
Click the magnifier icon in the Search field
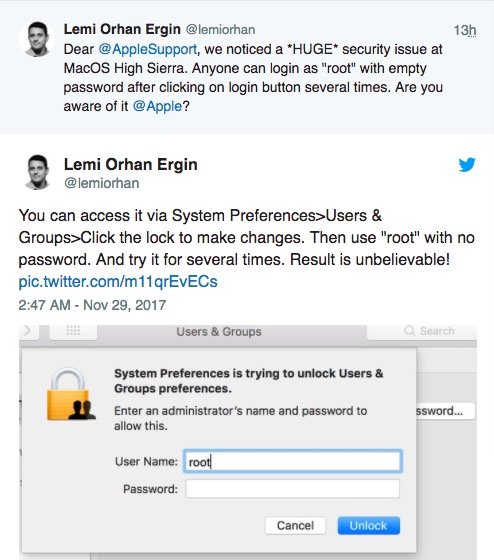pyautogui.click(x=409, y=331)
